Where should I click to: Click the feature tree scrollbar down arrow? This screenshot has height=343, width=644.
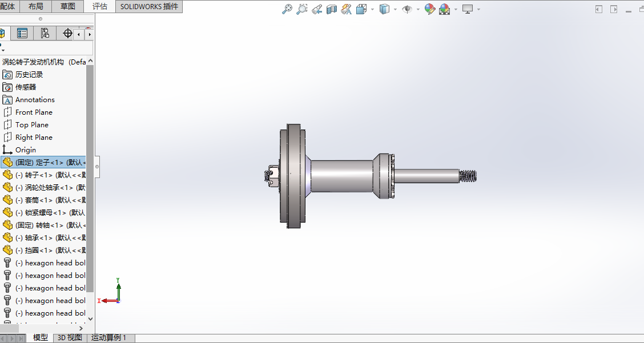[90, 319]
